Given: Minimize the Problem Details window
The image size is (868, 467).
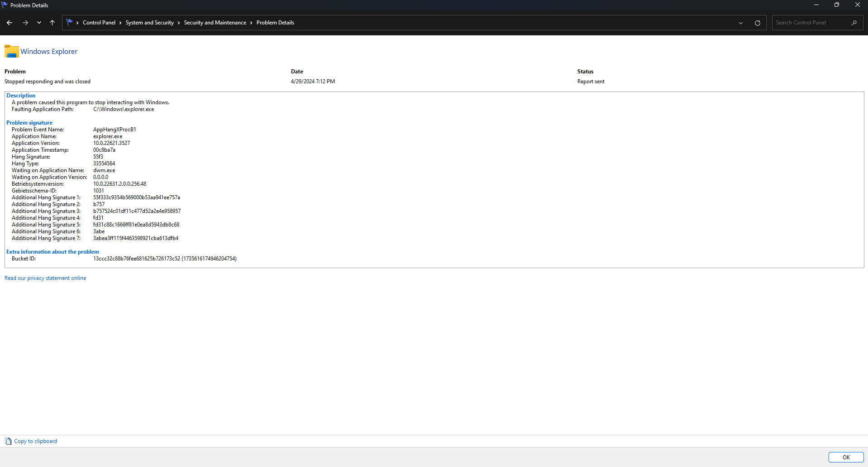Looking at the screenshot, I should pos(816,5).
